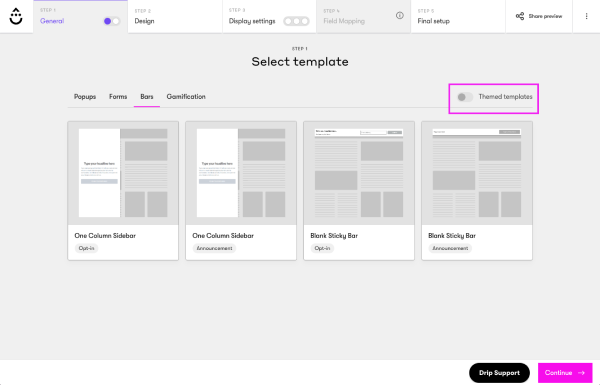
Task: Click the Drip smiley logo
Action: coord(16,16)
